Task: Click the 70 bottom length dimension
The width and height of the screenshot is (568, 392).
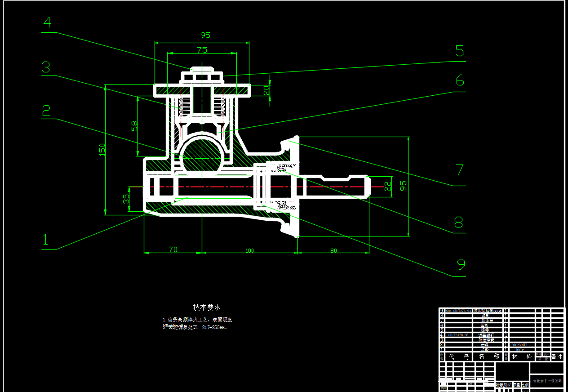Action: (173, 249)
